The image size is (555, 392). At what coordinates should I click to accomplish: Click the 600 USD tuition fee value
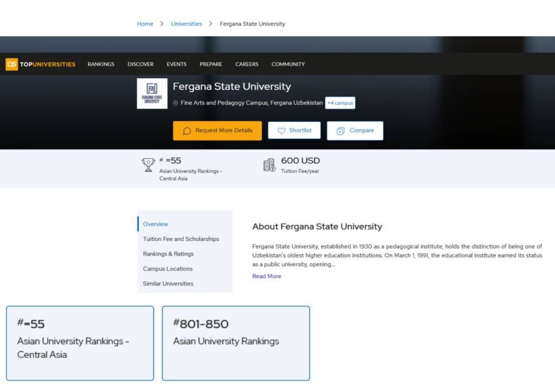pos(300,160)
